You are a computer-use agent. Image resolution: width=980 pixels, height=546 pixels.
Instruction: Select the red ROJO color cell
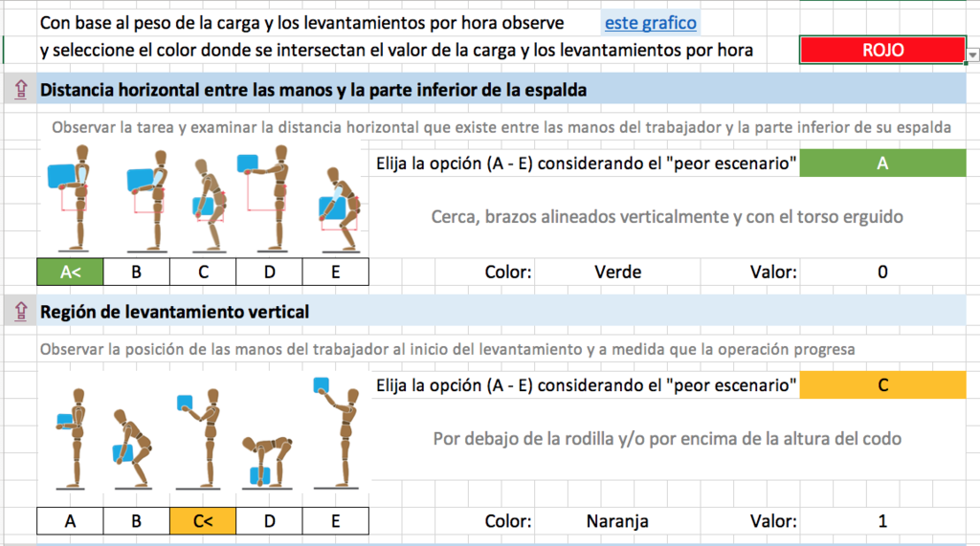(882, 50)
